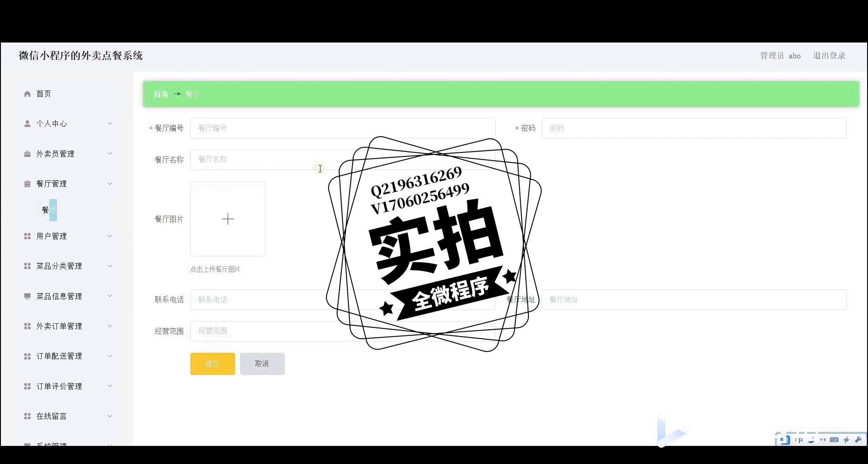Screen dimensions: 868x464
Task: Click the blue input method logo icon
Action: coord(784,440)
